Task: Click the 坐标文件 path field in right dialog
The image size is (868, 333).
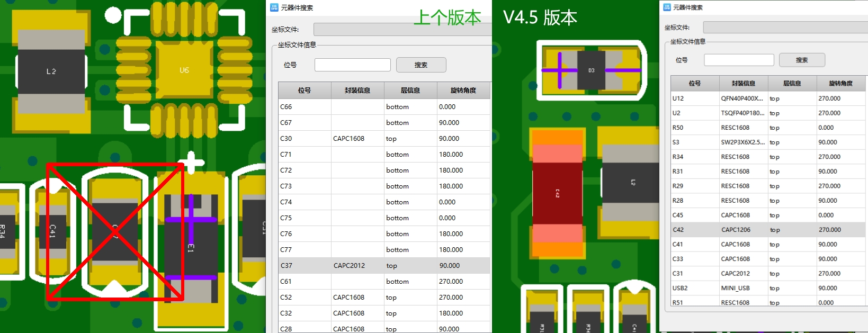Action: tap(785, 28)
